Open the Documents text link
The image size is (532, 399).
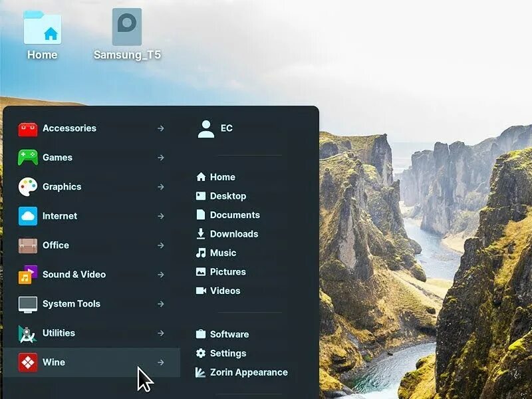[235, 215]
